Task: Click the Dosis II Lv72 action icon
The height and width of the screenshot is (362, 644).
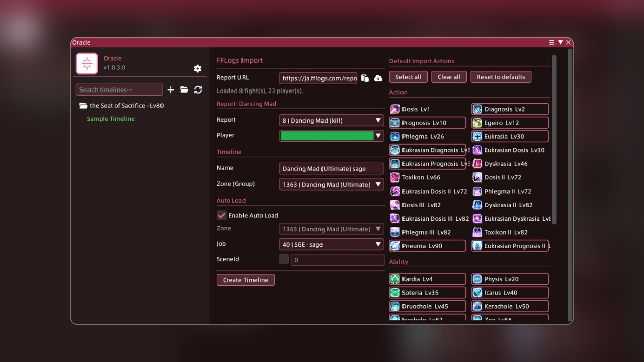Action: point(477,177)
